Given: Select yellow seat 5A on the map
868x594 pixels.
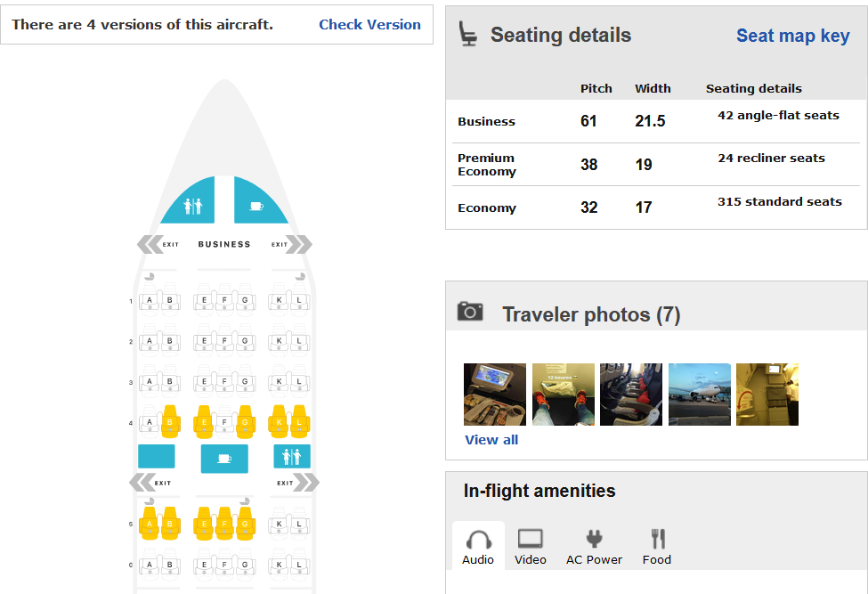Looking at the screenshot, I should [149, 523].
